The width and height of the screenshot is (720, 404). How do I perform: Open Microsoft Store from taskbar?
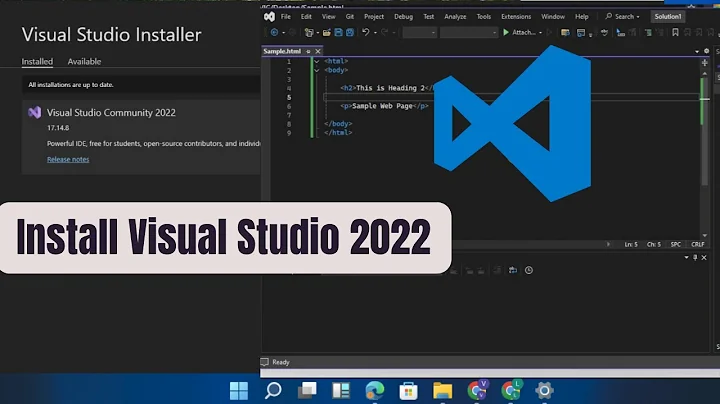click(408, 391)
